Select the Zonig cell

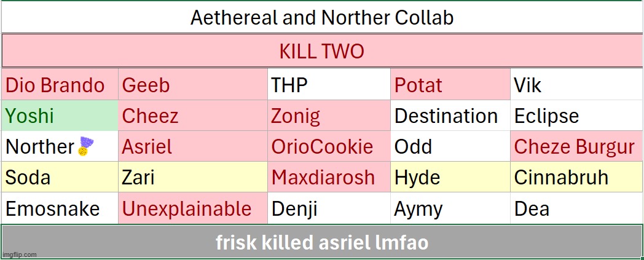click(328, 116)
